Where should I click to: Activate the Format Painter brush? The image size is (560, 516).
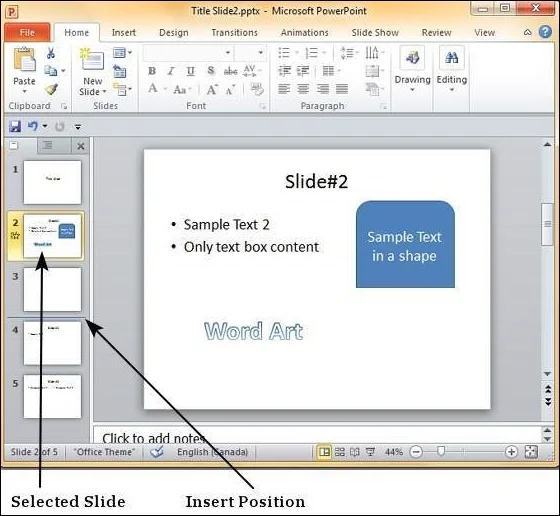tap(51, 89)
